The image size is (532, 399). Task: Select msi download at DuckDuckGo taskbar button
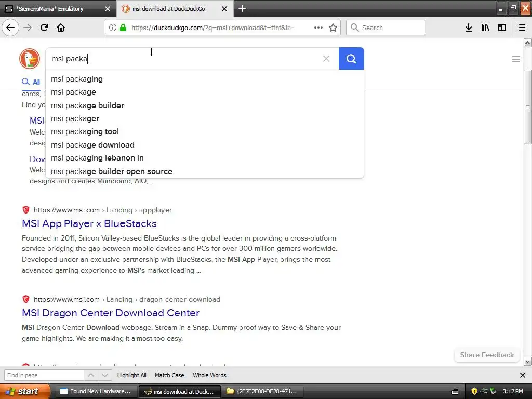coord(179,391)
